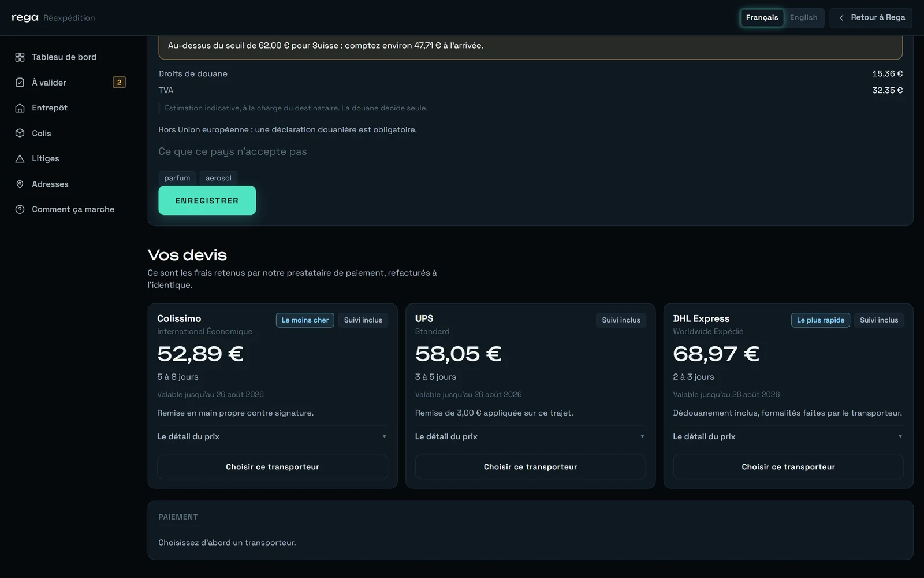The image size is (924, 578).
Task: Click the 'Worldwide Expédié' service name
Action: [708, 332]
